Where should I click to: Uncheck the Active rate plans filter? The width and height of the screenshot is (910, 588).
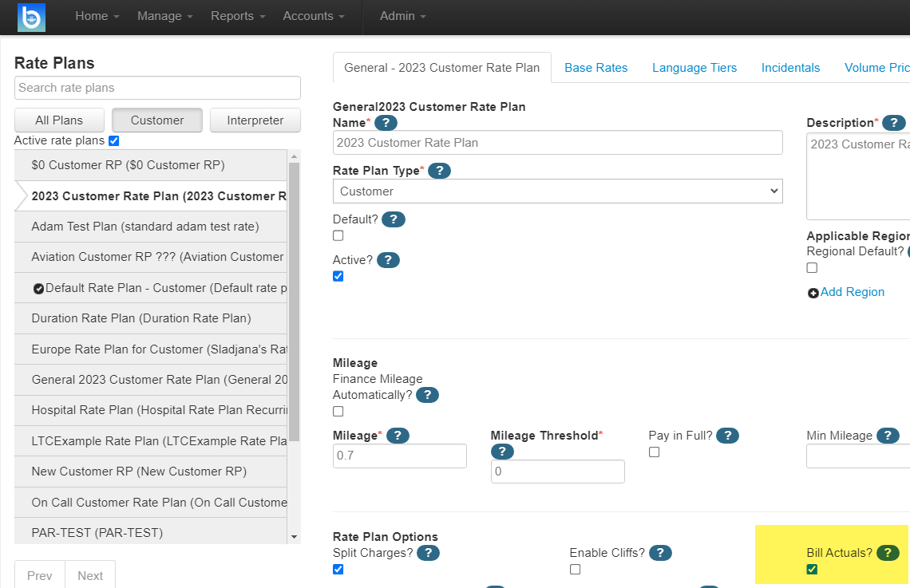113,140
